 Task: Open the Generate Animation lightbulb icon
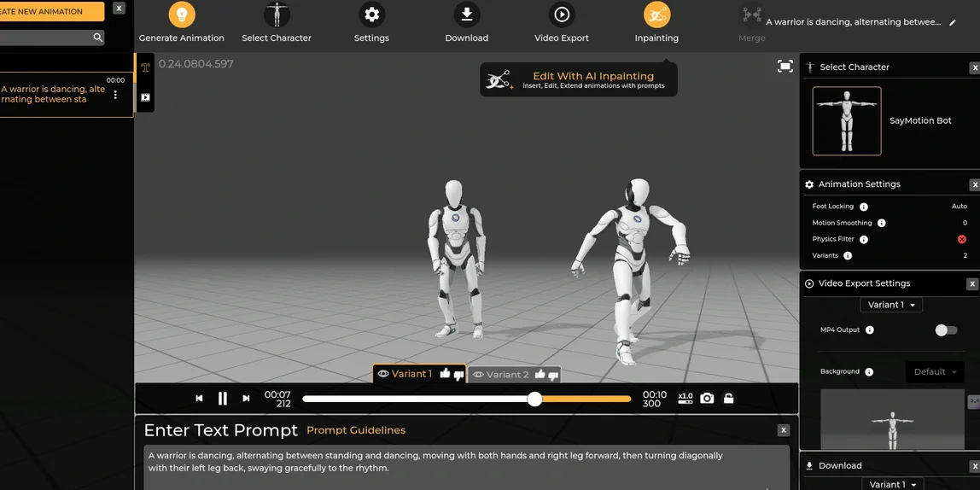[x=182, y=15]
